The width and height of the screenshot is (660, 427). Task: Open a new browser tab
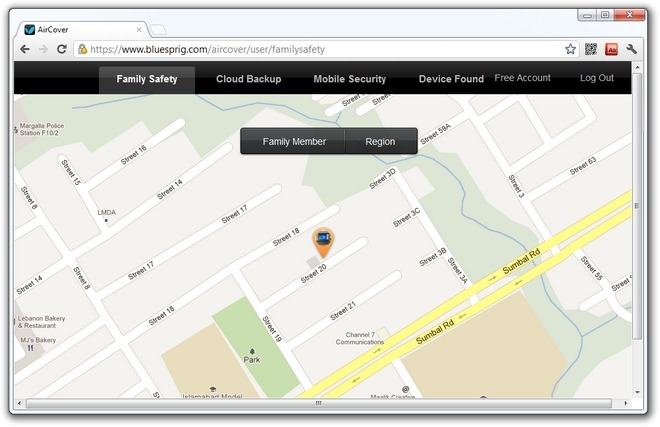158,30
